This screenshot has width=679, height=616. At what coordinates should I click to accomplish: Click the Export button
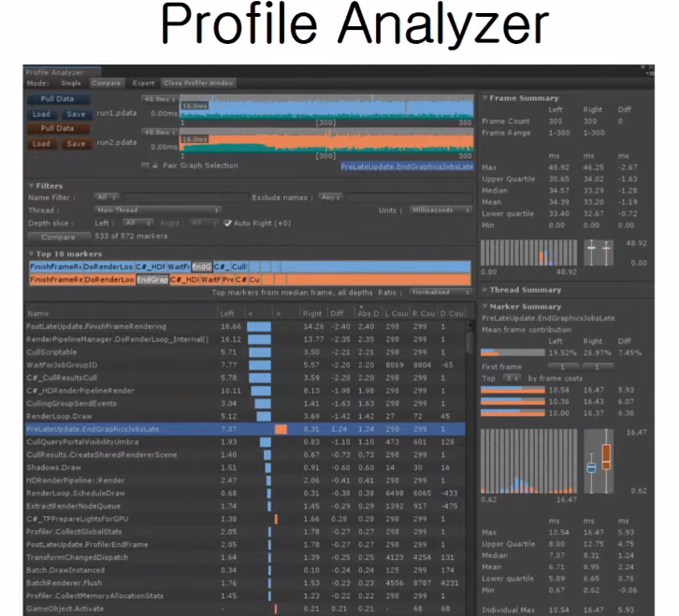[143, 83]
